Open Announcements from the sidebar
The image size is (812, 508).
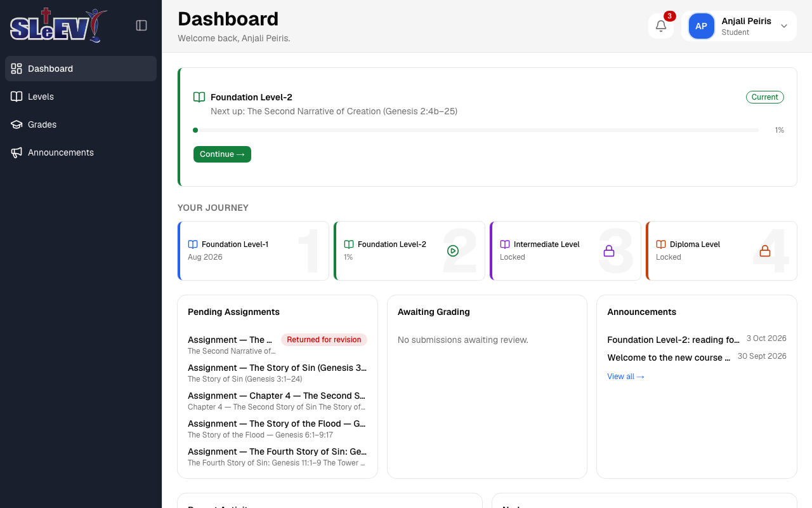(81, 152)
